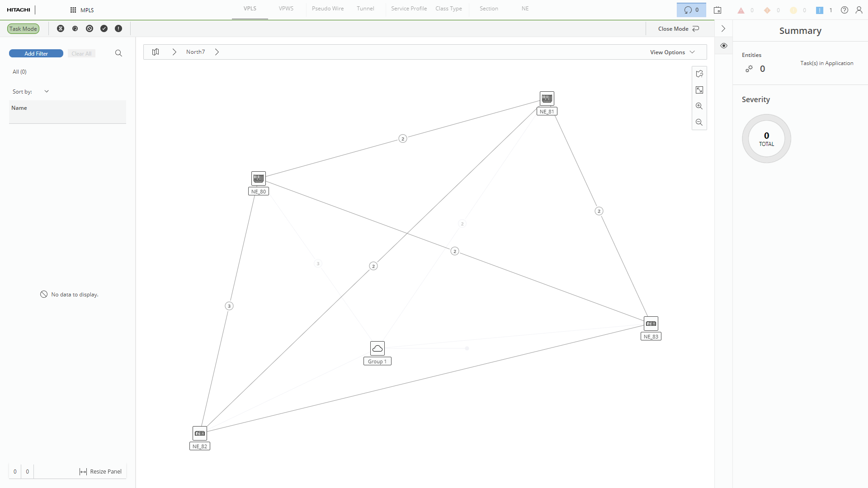This screenshot has height=488, width=868.
Task: Click the map zoom in magnifier
Action: (699, 106)
